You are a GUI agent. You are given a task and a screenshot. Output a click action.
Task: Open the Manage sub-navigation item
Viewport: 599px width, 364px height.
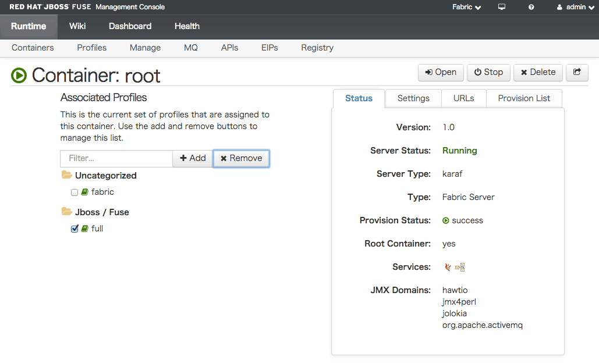click(x=145, y=48)
